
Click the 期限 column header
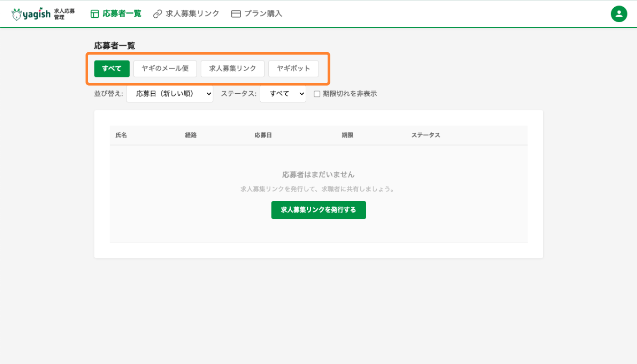coord(347,135)
